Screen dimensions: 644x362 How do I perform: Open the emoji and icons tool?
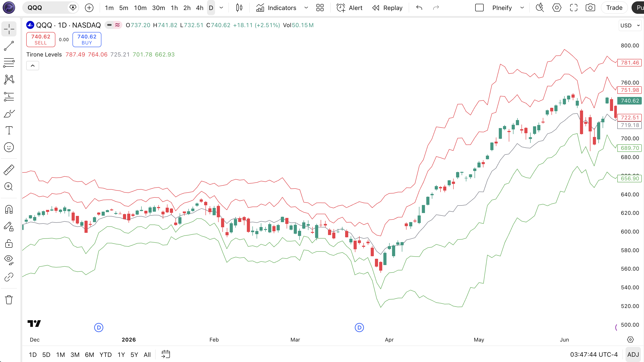[9, 147]
